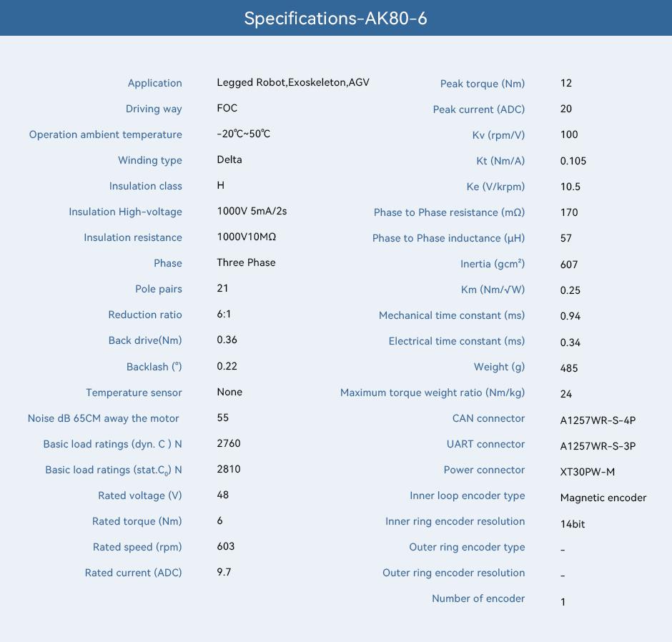Viewport: 672px width, 642px height.
Task: Click the Kt (Nm/A) value 0.105
Action: pyautogui.click(x=573, y=161)
